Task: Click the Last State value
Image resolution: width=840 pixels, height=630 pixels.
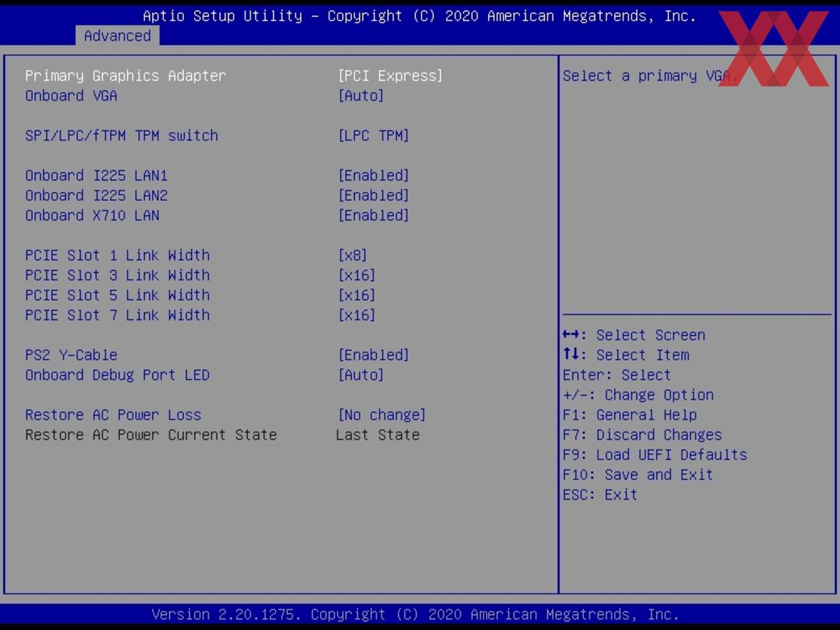Action: coord(377,435)
